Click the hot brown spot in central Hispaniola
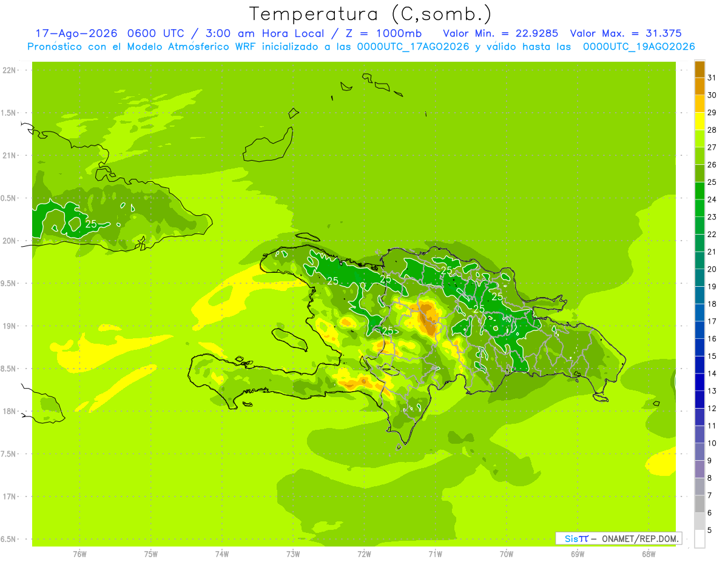 coord(430,319)
